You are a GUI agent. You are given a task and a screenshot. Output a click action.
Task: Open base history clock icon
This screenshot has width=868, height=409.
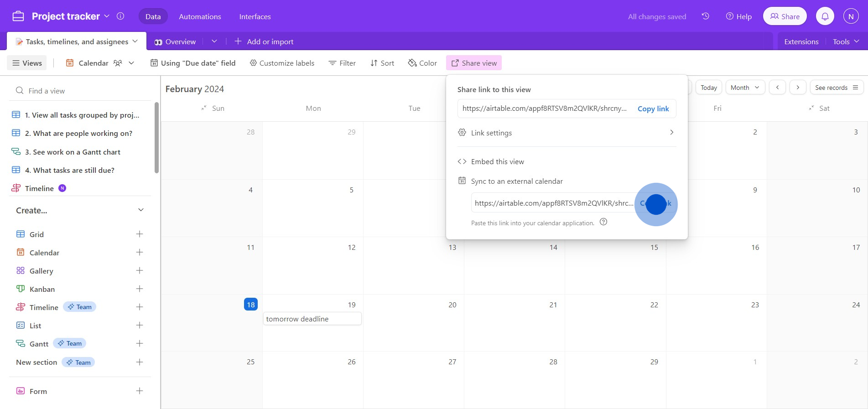(x=705, y=16)
